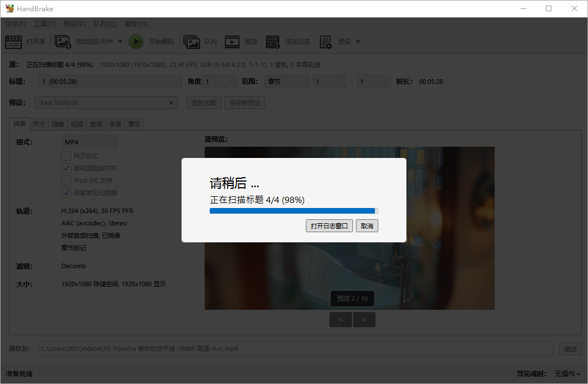Click the blue scan progress bar
This screenshot has width=588, height=384.
[x=294, y=211]
